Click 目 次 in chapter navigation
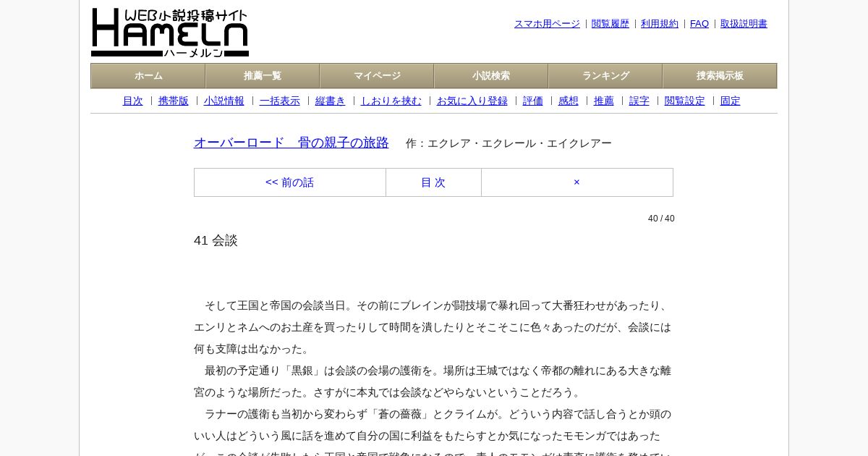This screenshot has height=456, width=868. (x=433, y=182)
